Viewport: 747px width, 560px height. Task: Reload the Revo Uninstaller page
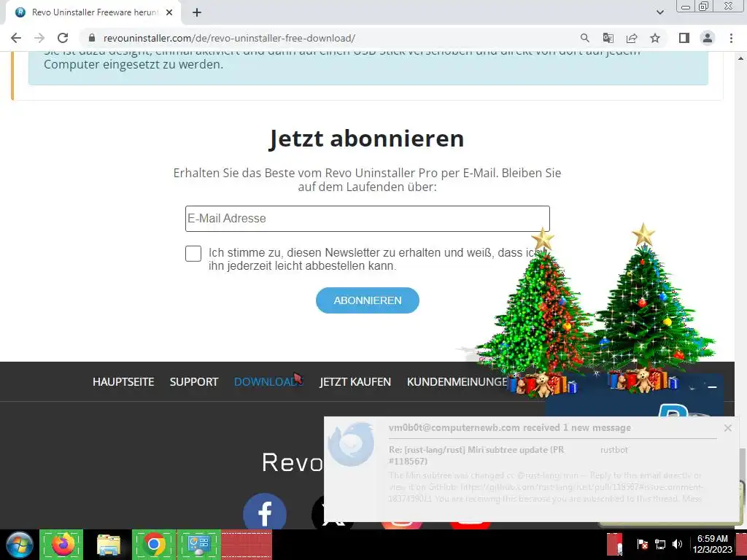tap(63, 38)
